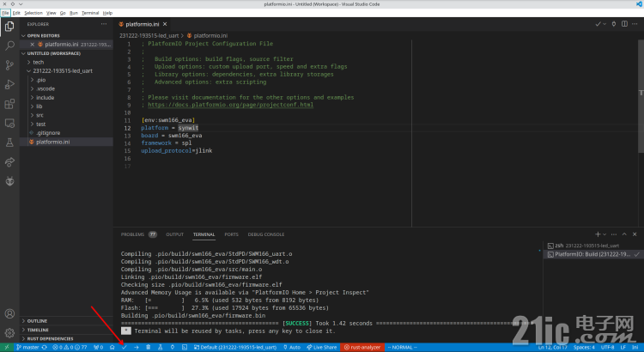Click PlatformIO Build checkmark in status bar
The image size is (644, 352).
(124, 348)
